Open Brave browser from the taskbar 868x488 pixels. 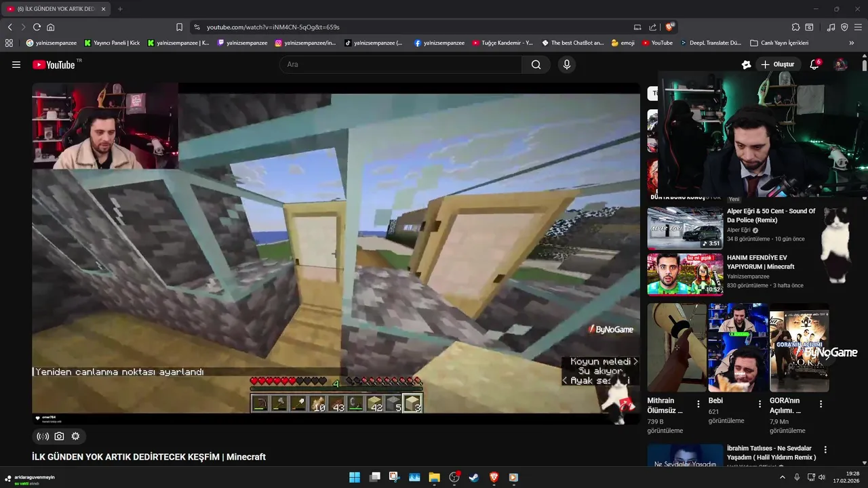click(x=494, y=477)
